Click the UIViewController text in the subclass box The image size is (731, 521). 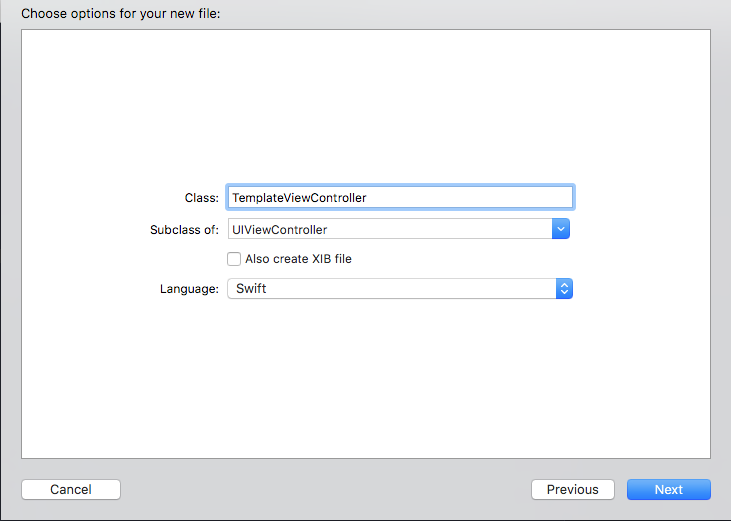pyautogui.click(x=279, y=229)
